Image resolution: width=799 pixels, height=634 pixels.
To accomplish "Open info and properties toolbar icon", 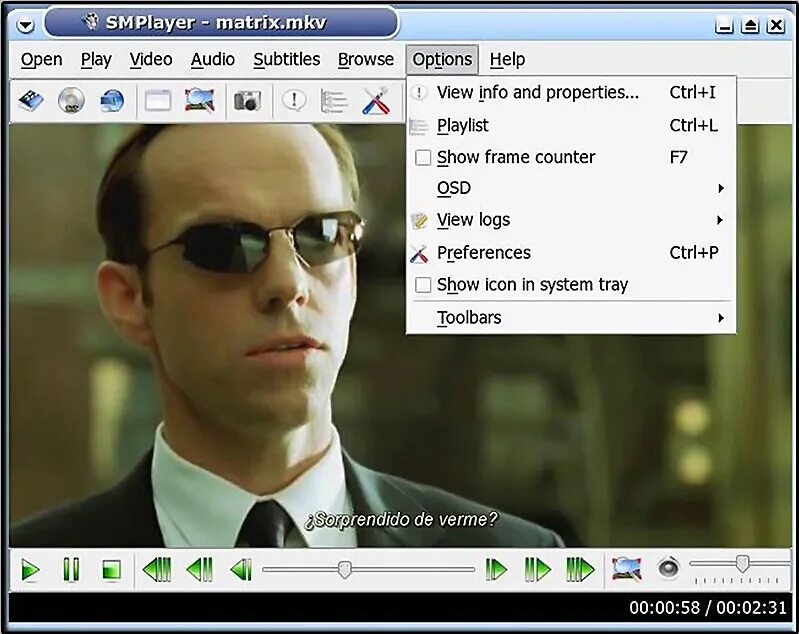I will click(x=294, y=100).
